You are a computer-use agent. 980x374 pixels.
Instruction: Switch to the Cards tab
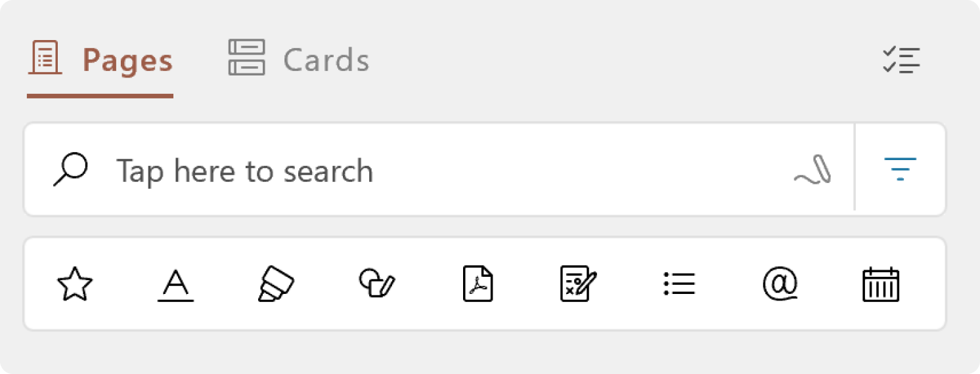click(x=326, y=61)
